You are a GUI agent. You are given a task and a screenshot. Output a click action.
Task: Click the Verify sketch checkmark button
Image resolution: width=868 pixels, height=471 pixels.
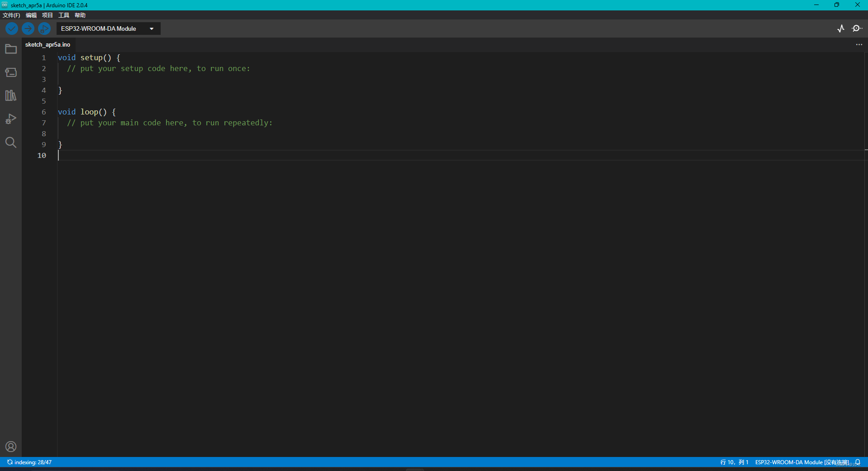[12, 29]
